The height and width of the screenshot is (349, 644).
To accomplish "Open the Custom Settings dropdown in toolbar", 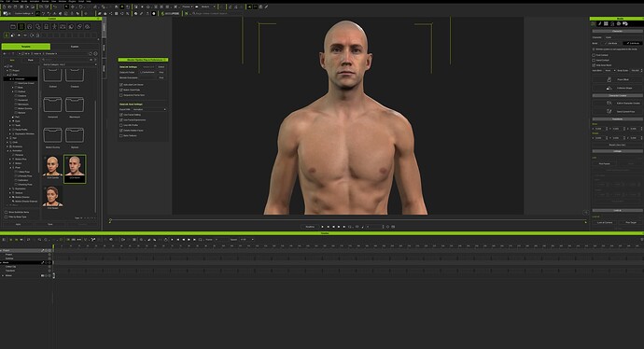I will point(24,14).
